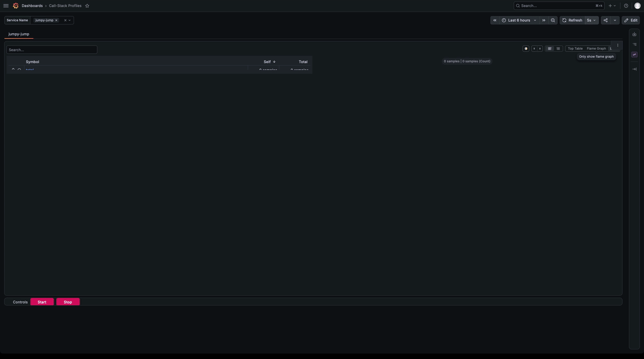Expand all groups in flame graph

pos(534,49)
